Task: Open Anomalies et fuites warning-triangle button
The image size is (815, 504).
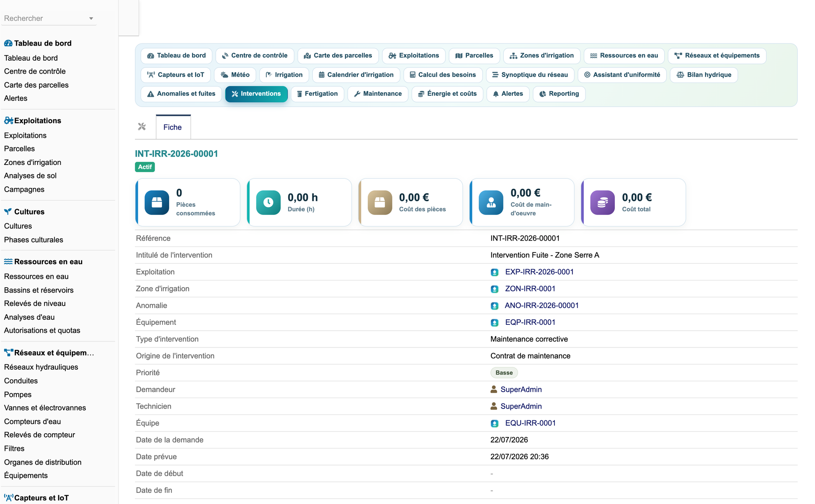Action: point(181,94)
